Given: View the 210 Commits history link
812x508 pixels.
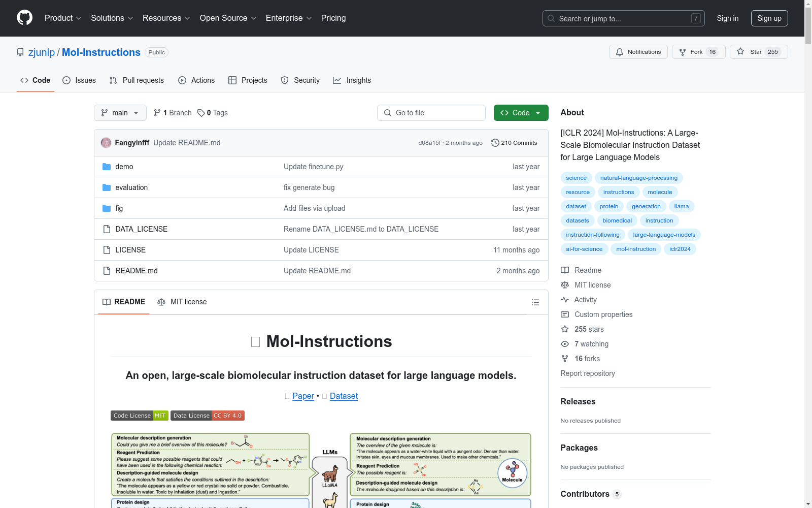Looking at the screenshot, I should click(514, 143).
